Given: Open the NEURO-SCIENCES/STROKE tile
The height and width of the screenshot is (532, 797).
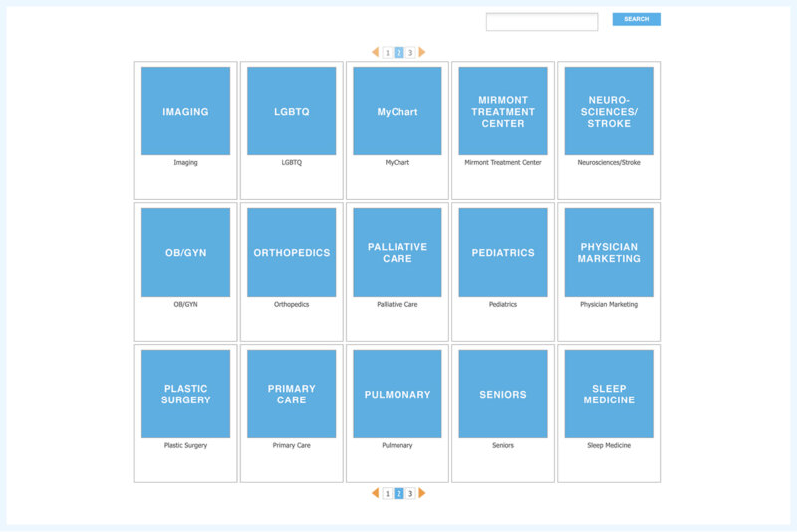Looking at the screenshot, I should coord(609,111).
